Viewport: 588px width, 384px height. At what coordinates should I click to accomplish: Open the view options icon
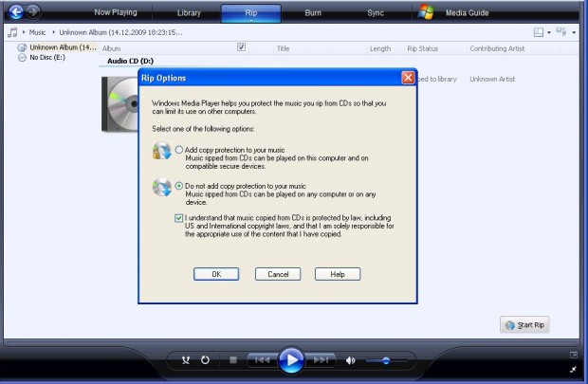pos(561,32)
